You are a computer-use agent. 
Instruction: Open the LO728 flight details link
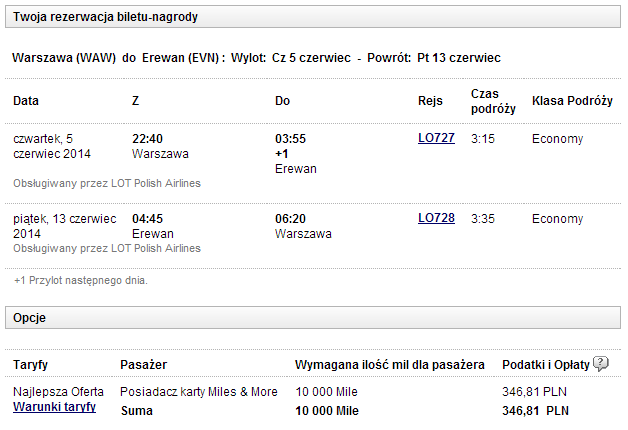[436, 218]
